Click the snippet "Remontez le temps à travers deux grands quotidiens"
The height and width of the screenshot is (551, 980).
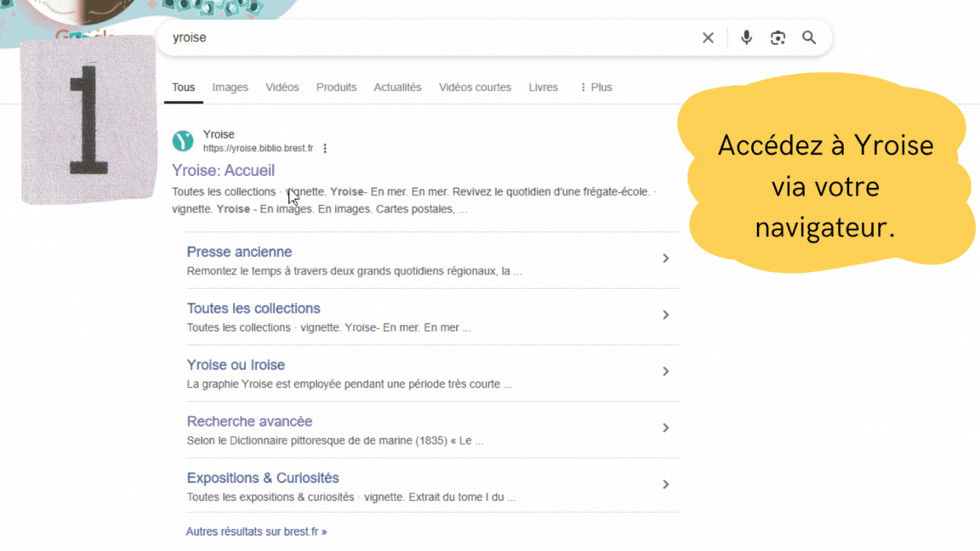coord(331,271)
